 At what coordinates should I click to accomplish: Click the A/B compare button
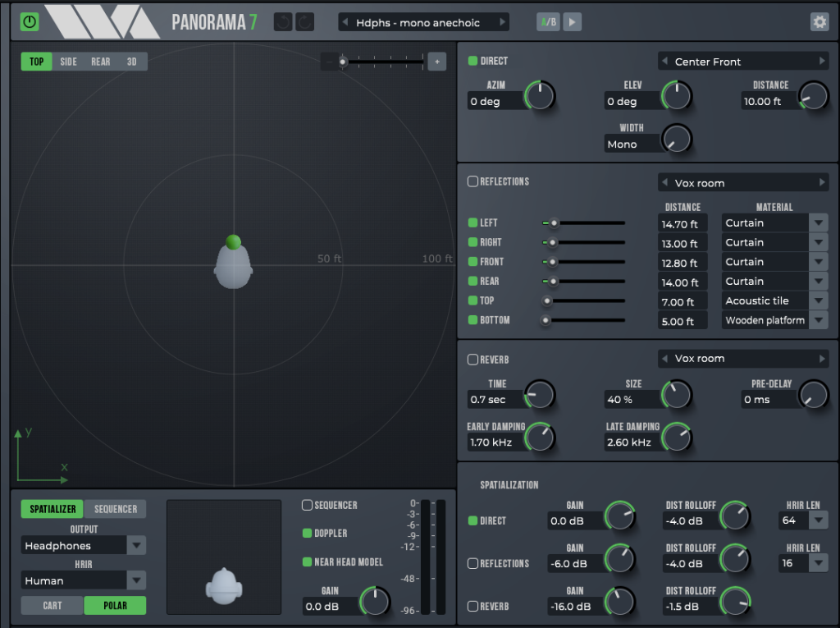pyautogui.click(x=548, y=22)
